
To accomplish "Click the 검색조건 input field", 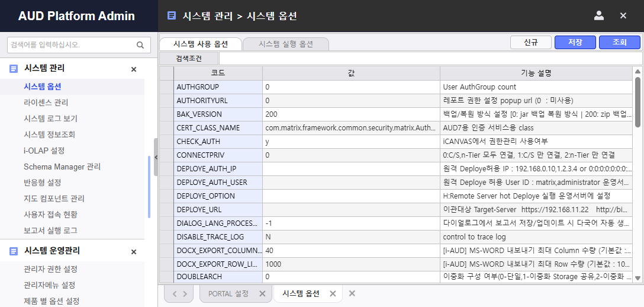I will [430, 58].
